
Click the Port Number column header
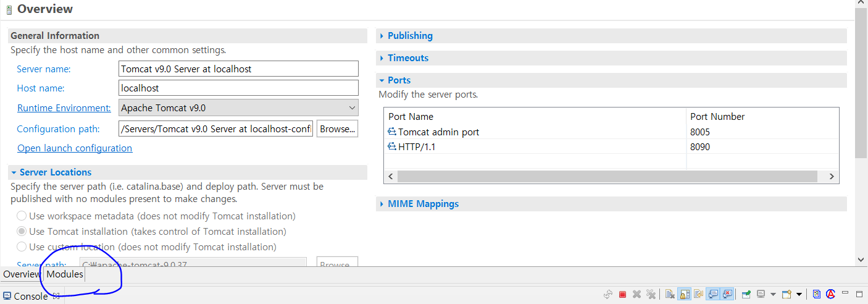pos(762,116)
